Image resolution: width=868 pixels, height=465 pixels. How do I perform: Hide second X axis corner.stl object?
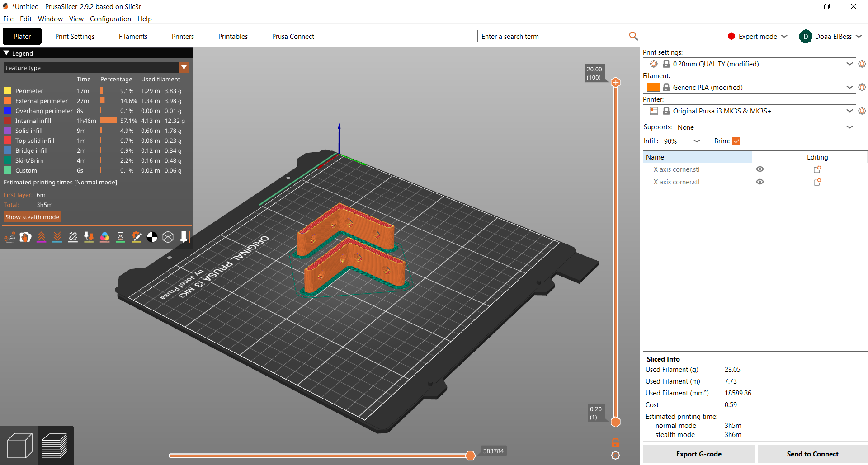pos(760,182)
